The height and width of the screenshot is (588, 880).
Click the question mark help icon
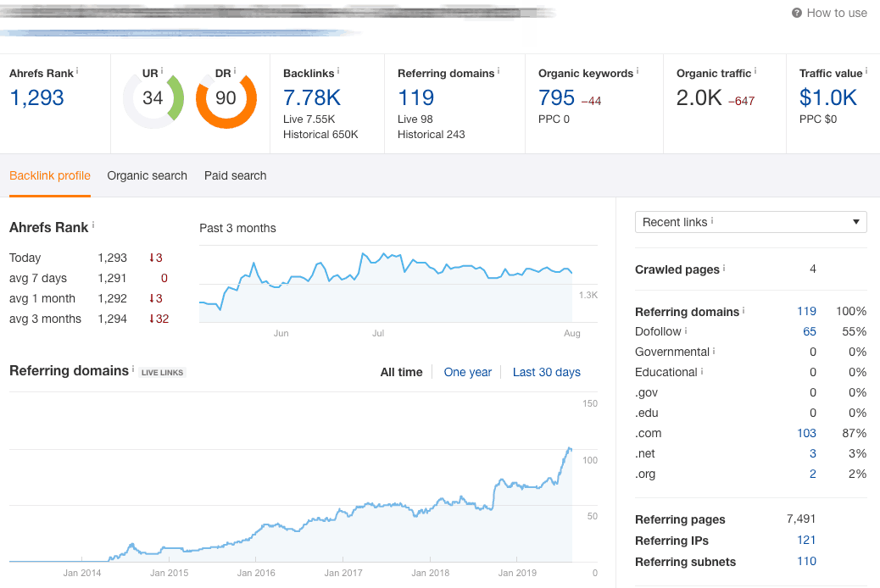click(796, 13)
